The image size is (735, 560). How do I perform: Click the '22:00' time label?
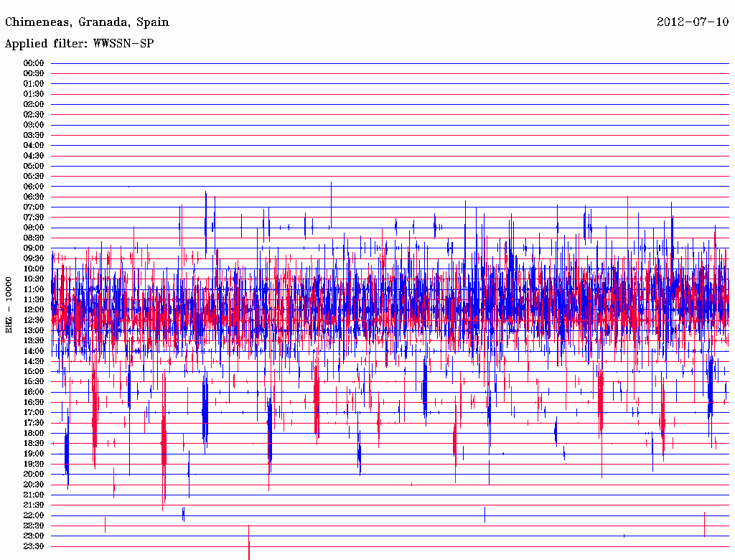pos(33,515)
